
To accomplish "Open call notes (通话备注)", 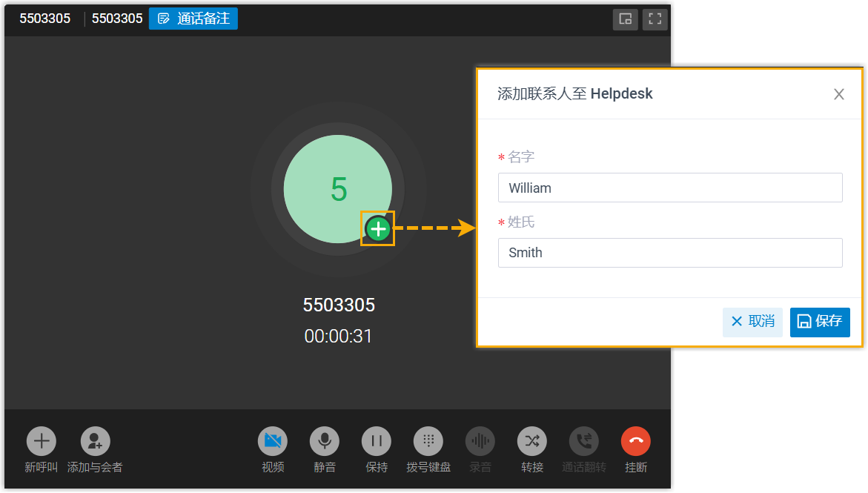I will coord(193,19).
